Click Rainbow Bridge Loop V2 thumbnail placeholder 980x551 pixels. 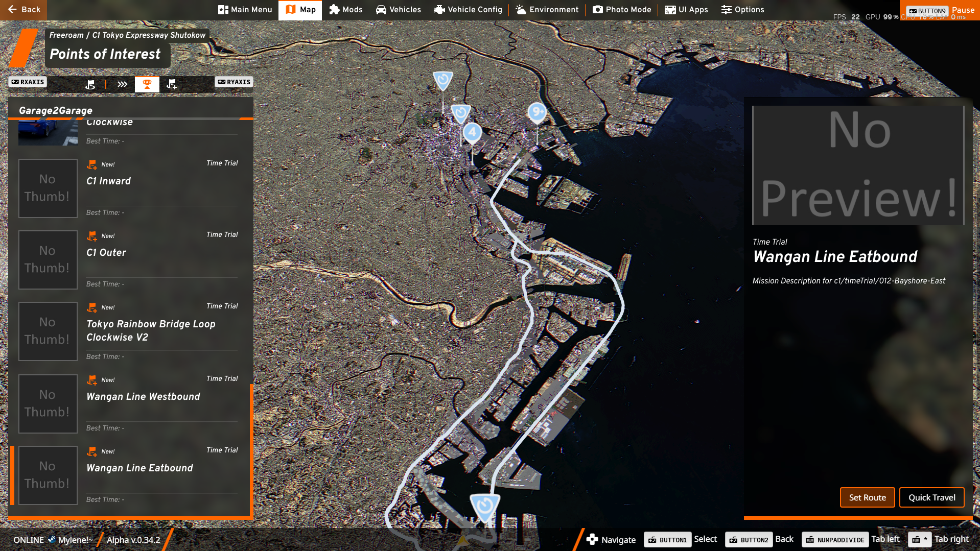tap(48, 331)
